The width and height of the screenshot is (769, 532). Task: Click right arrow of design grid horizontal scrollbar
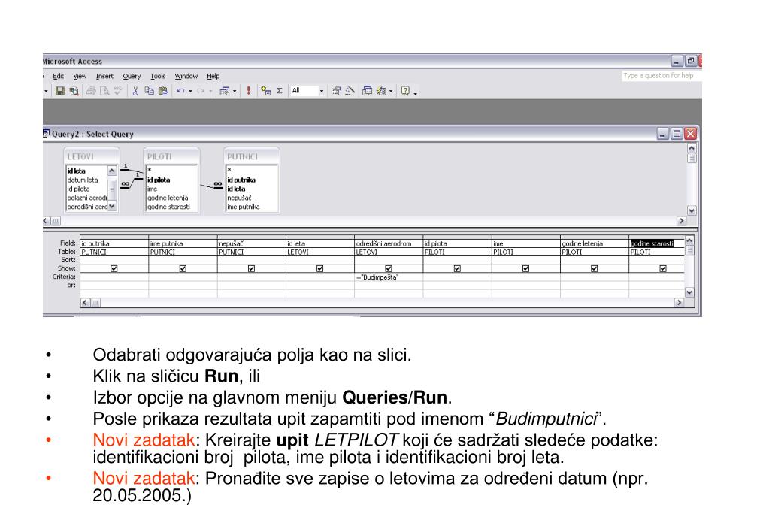coord(680,303)
